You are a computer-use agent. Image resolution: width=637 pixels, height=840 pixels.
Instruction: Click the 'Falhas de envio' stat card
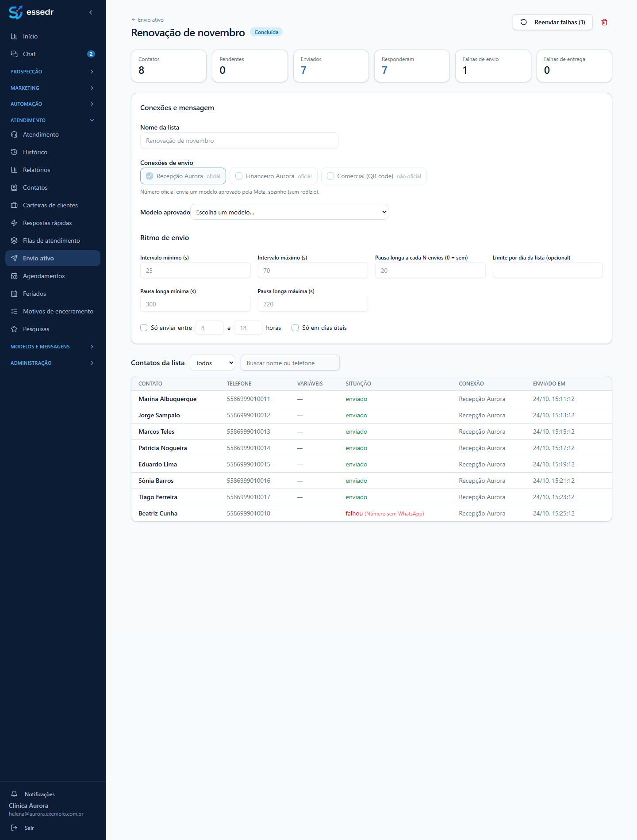(493, 66)
